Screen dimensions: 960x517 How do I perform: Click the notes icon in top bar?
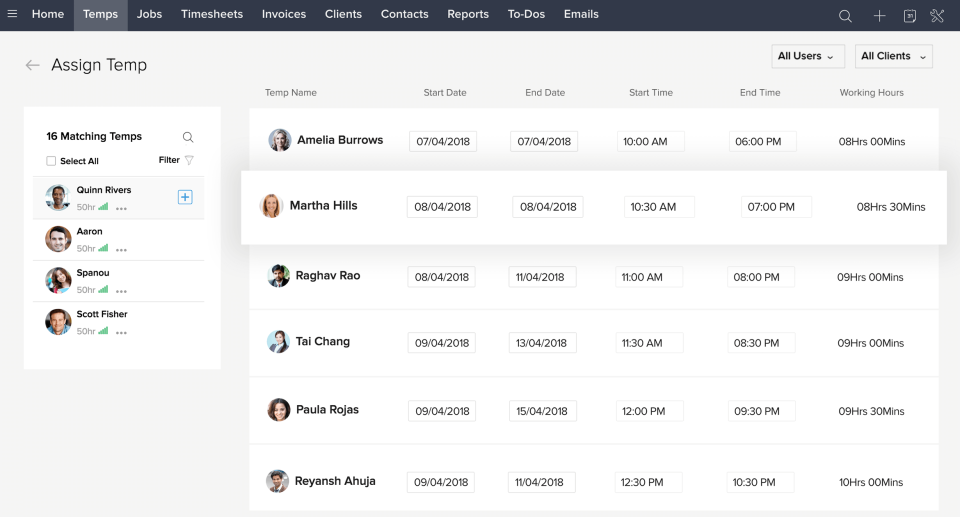(909, 15)
